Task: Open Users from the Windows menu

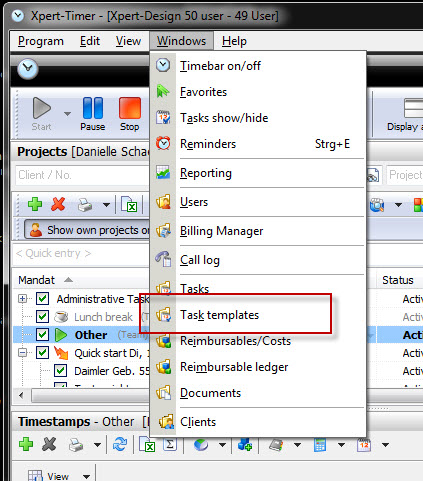Action: pos(258,202)
